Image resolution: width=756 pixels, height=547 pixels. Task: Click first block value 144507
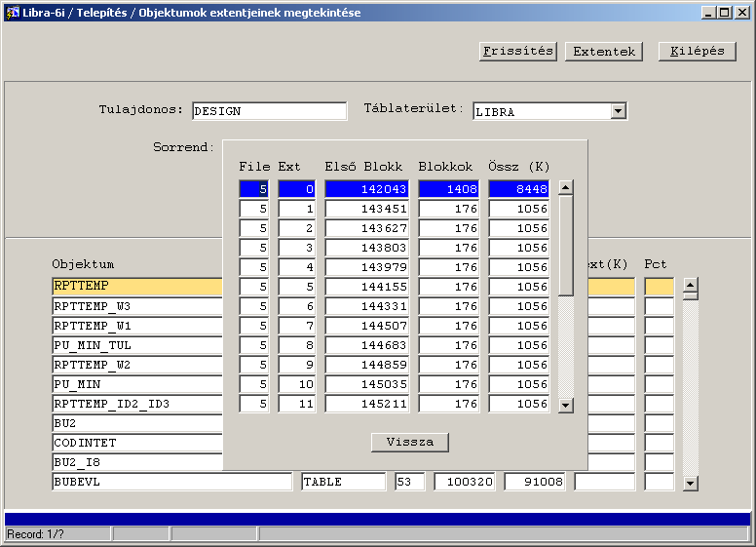pos(366,326)
